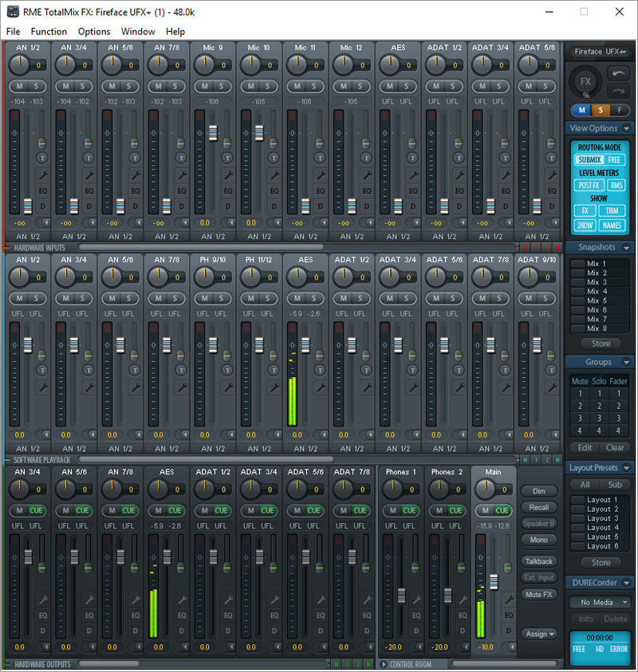The width and height of the screenshot is (638, 672).
Task: Open the Assign dropdown in Control Room
Action: point(539,634)
